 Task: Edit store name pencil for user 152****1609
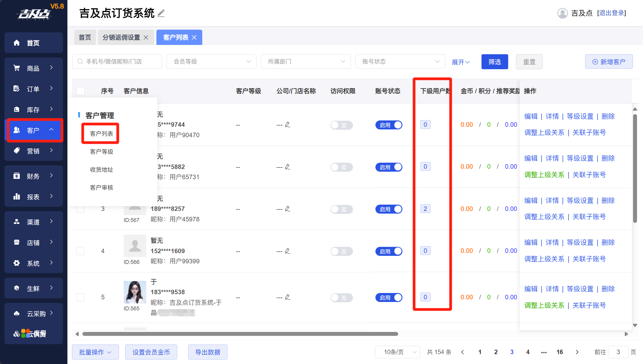(288, 251)
